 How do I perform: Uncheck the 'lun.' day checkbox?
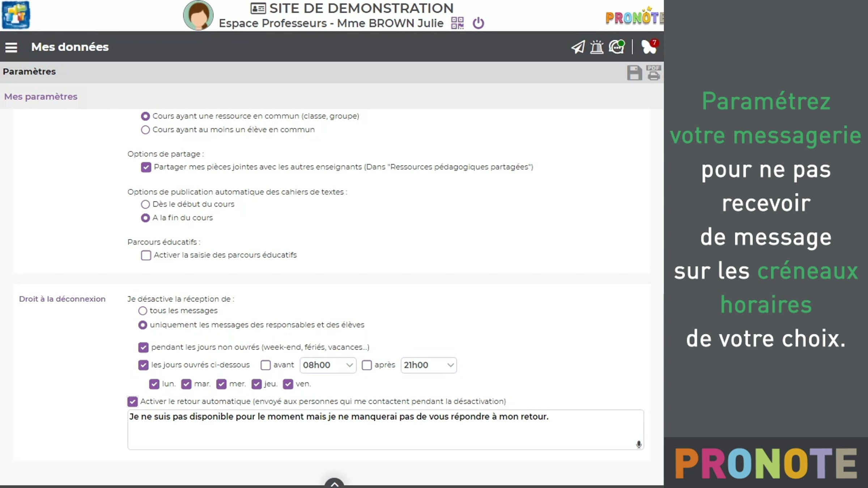click(x=154, y=384)
